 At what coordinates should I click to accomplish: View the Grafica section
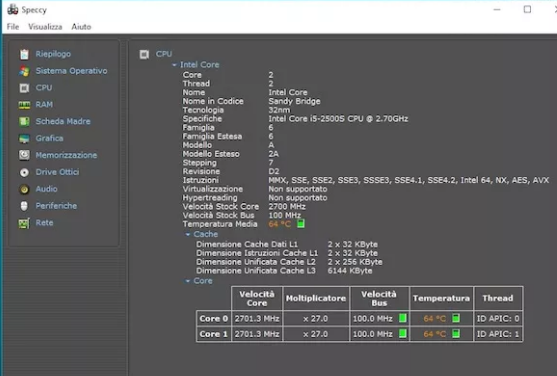point(49,138)
